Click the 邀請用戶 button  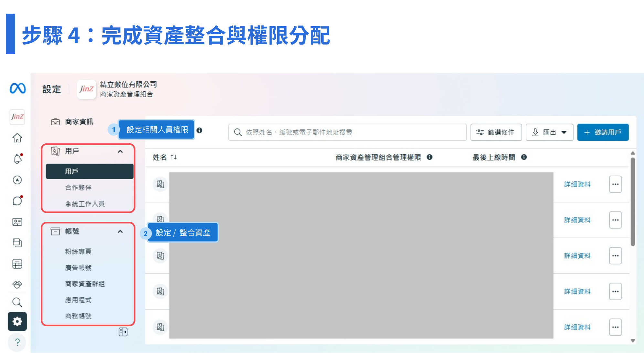(603, 132)
